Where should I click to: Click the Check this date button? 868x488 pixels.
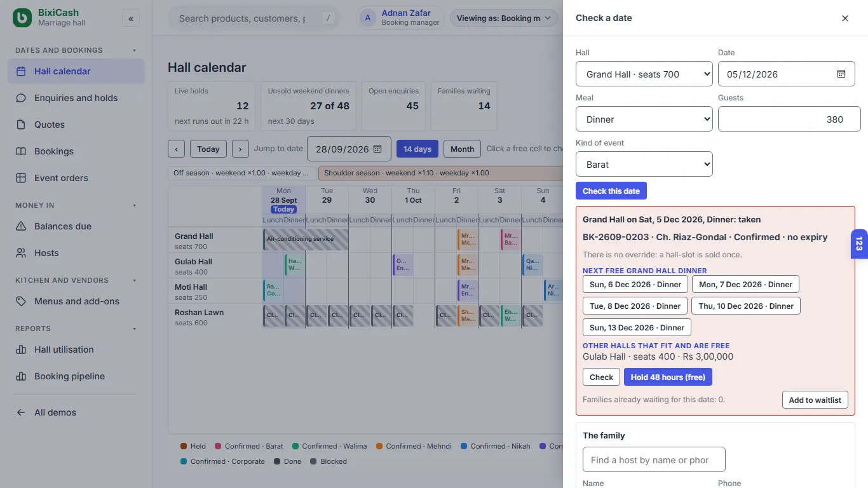pos(611,191)
